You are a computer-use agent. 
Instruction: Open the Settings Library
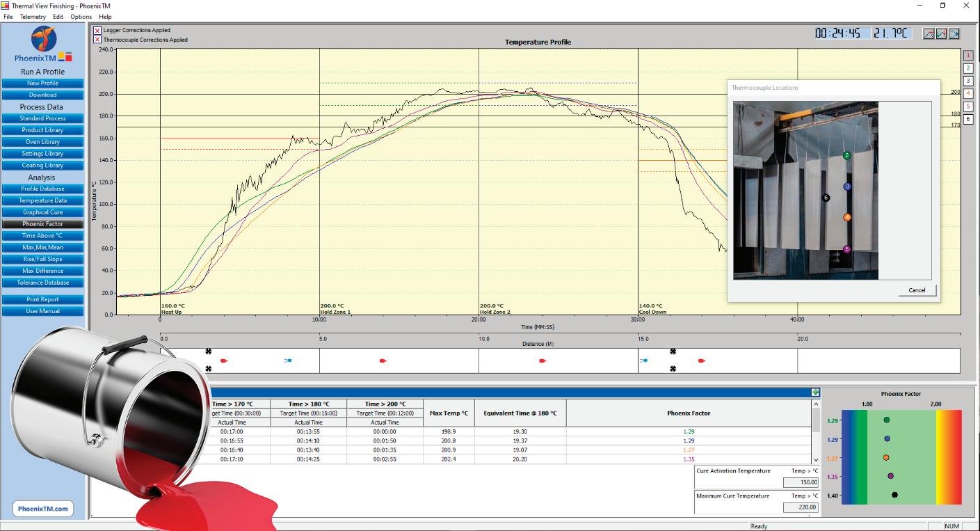coord(43,154)
